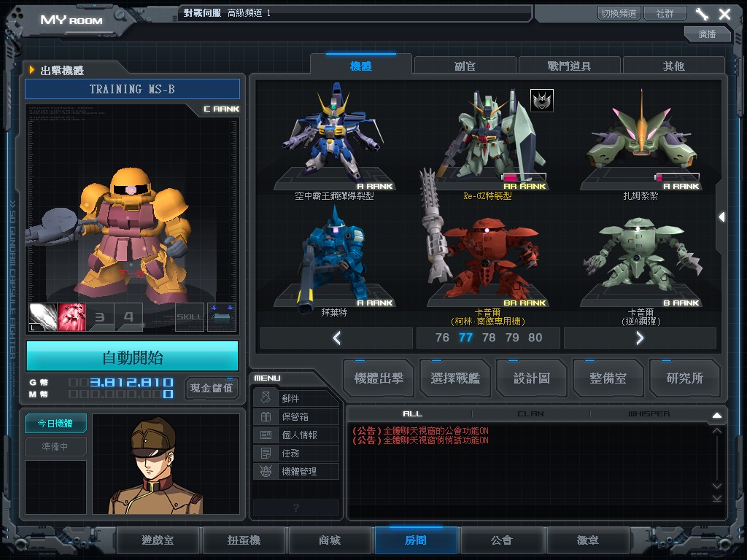The height and width of the screenshot is (560, 747).
Task: Select the red second weapon slot icon
Action: pos(71,317)
